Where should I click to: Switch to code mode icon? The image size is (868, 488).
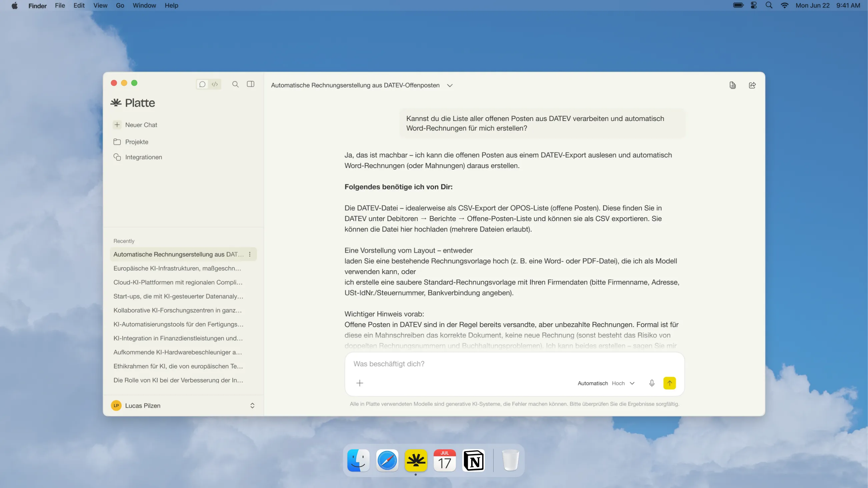pos(215,84)
